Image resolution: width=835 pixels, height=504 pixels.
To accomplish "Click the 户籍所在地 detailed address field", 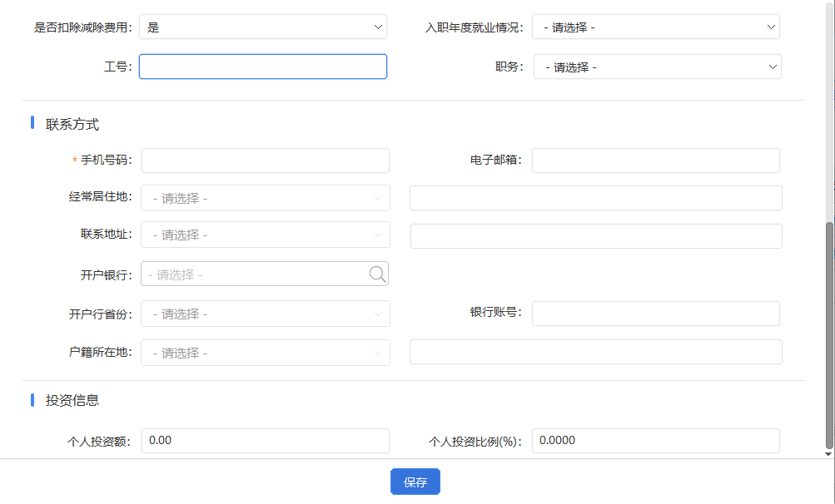I will tap(596, 352).
